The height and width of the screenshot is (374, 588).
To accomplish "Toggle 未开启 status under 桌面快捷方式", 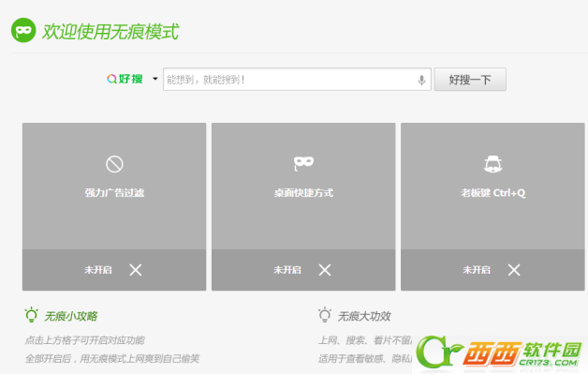I will tap(287, 270).
